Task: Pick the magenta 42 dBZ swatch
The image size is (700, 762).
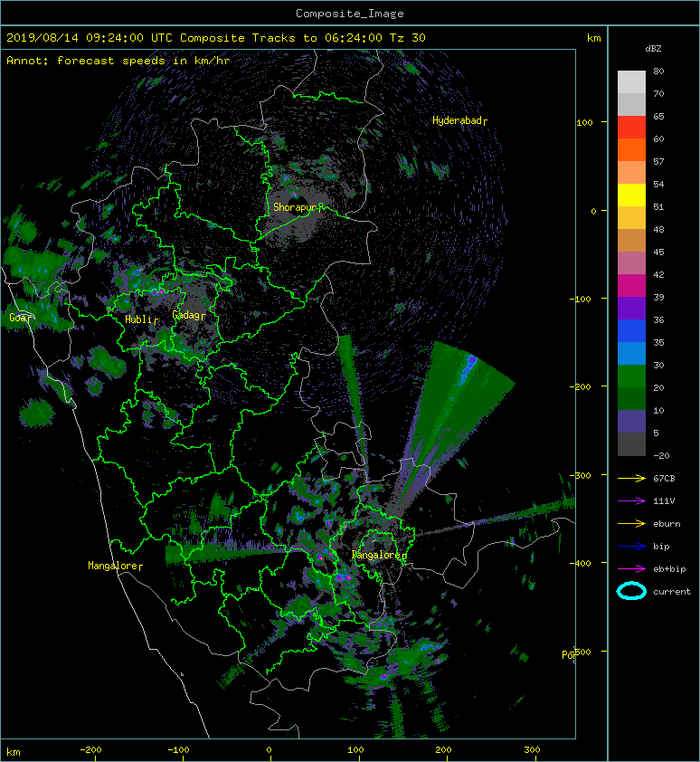Action: point(631,285)
